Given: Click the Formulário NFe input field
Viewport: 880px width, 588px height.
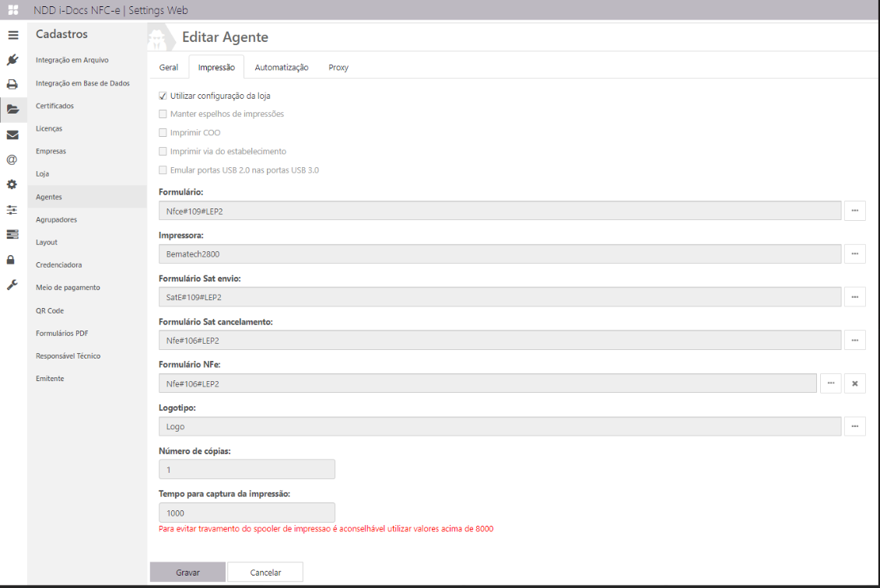Looking at the screenshot, I should click(488, 383).
